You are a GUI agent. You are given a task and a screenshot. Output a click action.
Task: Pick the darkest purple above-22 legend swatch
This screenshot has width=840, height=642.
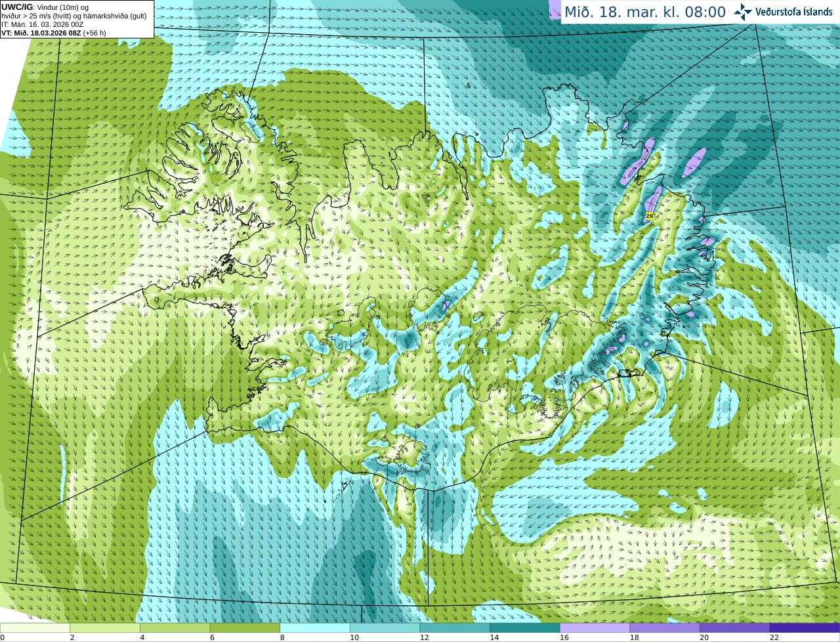coord(805,628)
